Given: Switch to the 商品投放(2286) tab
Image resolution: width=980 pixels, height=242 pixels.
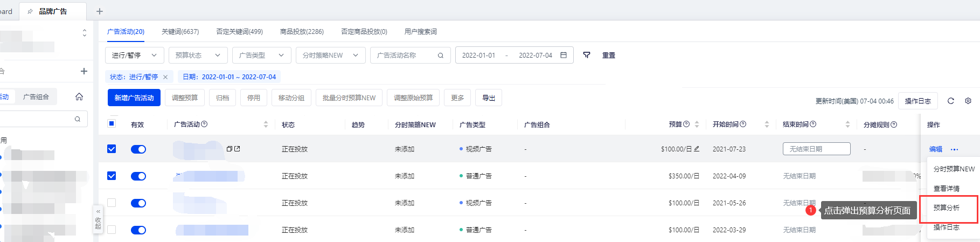Looking at the screenshot, I should [302, 32].
